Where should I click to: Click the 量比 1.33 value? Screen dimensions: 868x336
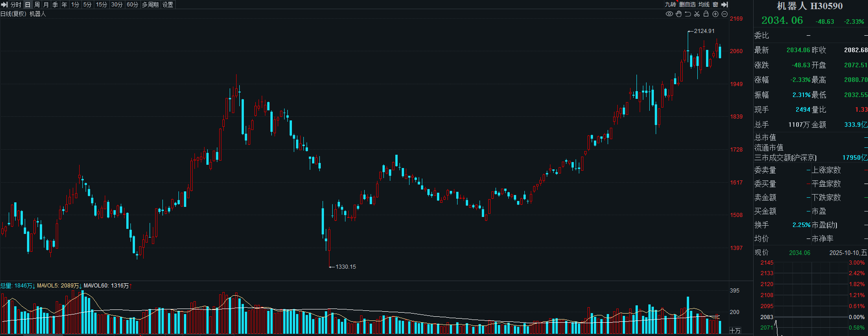(861, 109)
